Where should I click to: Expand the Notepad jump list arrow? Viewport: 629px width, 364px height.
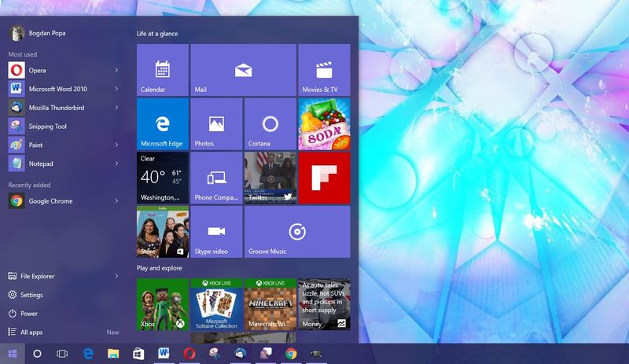pos(116,164)
